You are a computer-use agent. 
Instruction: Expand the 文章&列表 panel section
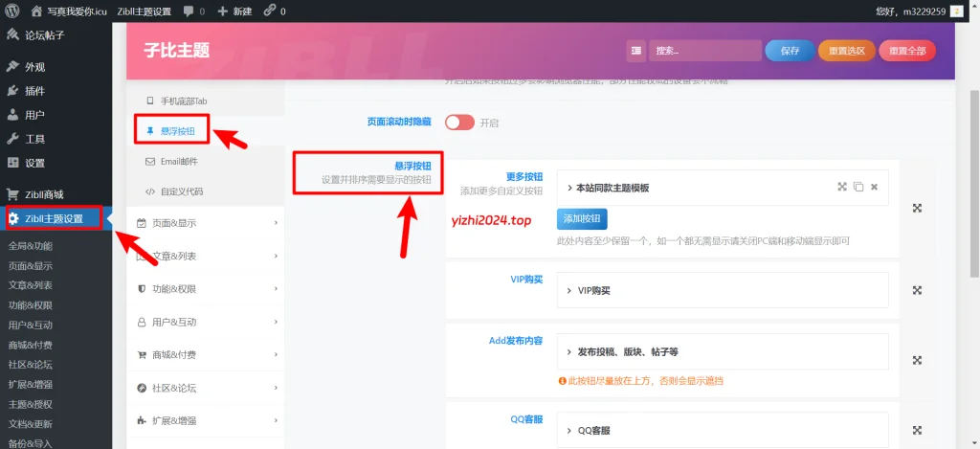[205, 256]
